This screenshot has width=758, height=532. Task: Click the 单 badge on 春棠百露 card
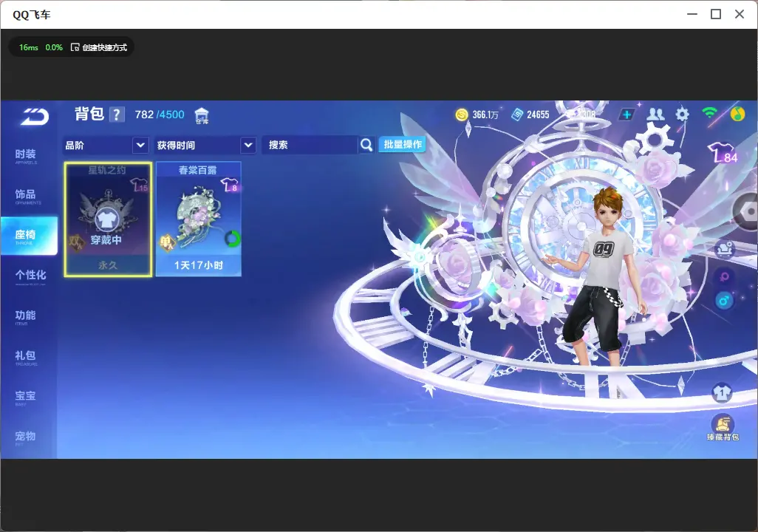167,243
